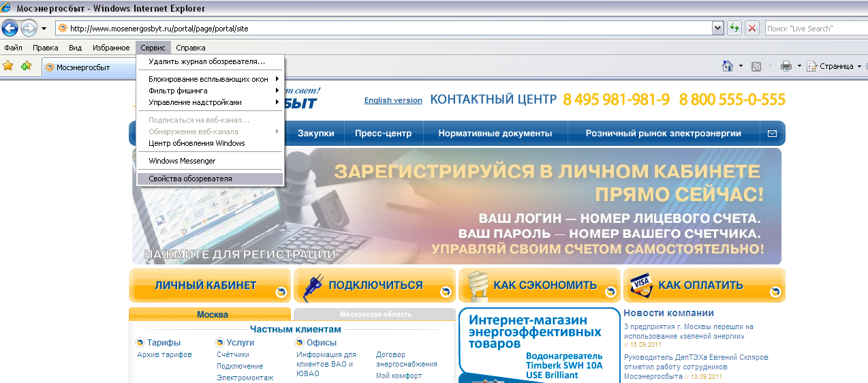Open the dropdown arrow next to Home icon
This screenshot has height=383, width=868.
click(741, 66)
